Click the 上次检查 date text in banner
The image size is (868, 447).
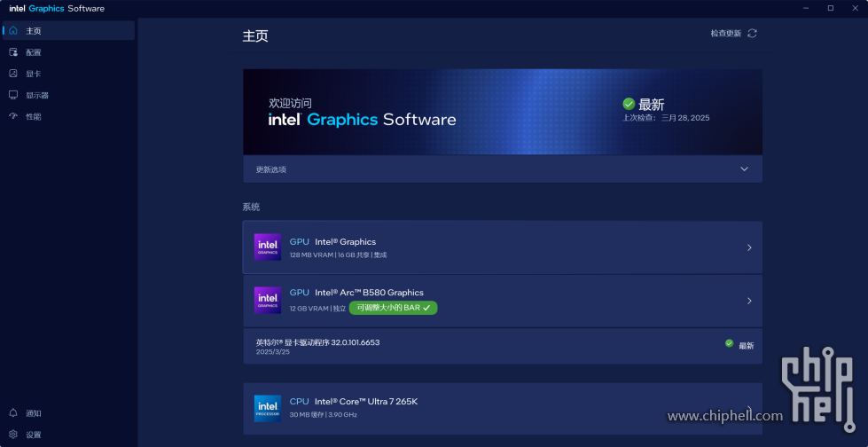click(x=666, y=117)
